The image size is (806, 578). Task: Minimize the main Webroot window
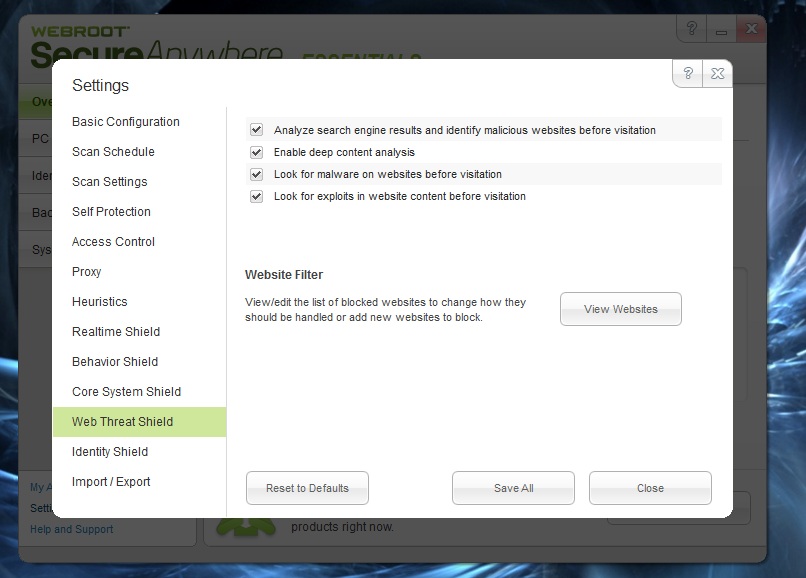(721, 28)
